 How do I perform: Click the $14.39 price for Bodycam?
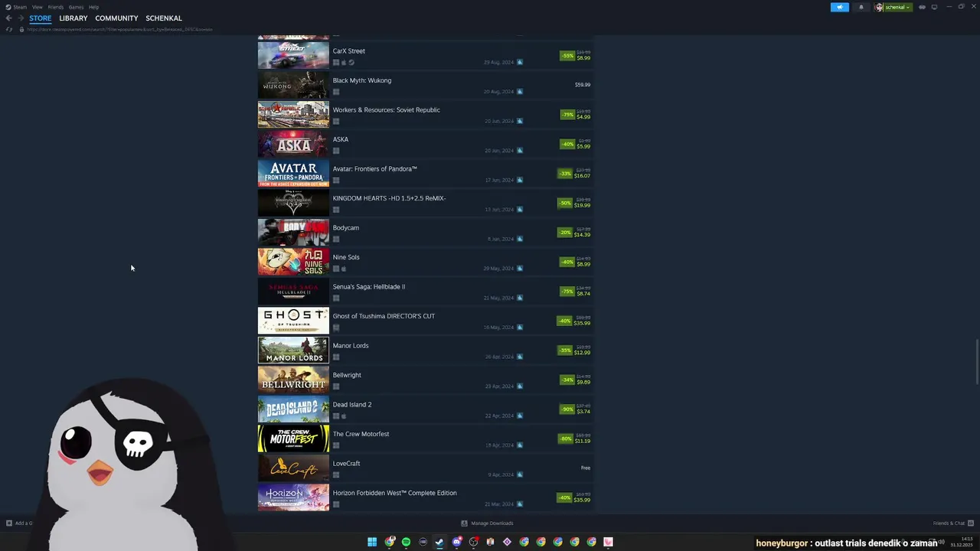[583, 235]
